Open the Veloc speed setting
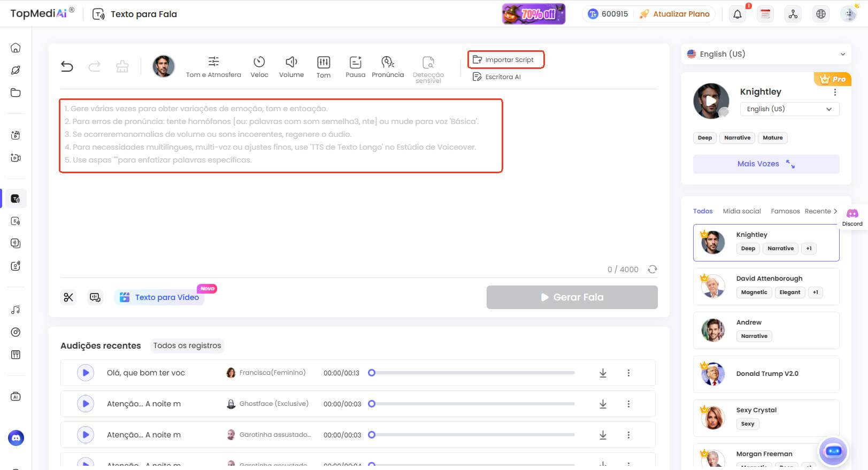This screenshot has width=868, height=470. 259,67
